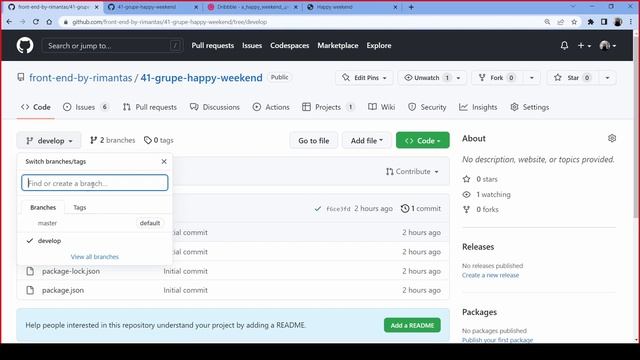Open the Discussions tab
This screenshot has height=360, width=640.
coord(215,107)
